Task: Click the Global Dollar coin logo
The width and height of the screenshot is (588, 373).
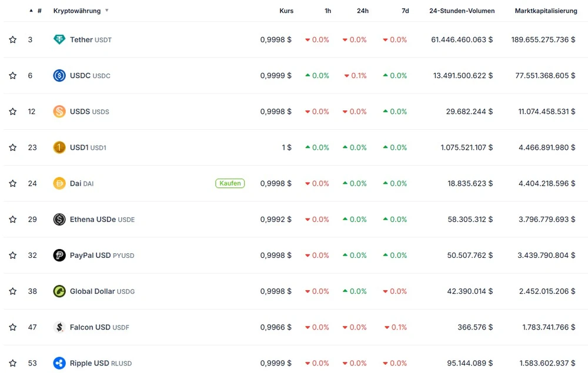Action: click(59, 291)
